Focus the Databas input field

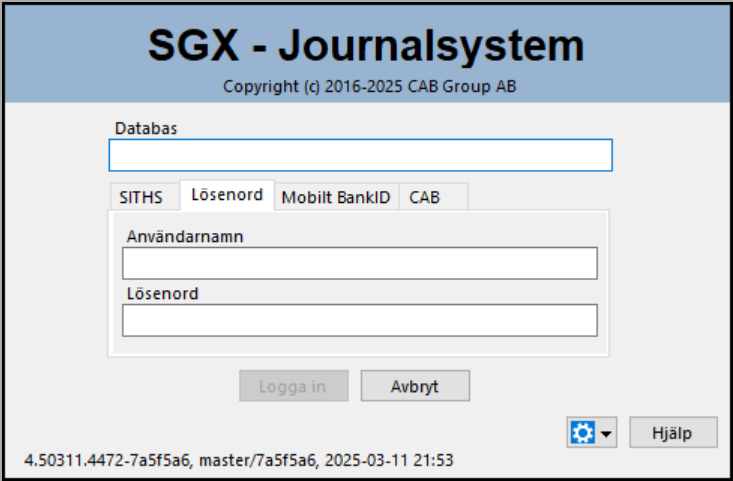pos(360,155)
